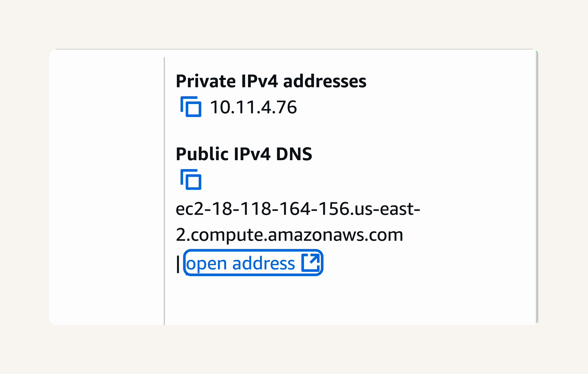
Task: Click the word 'addresses' in the Private heading
Action: (325, 81)
